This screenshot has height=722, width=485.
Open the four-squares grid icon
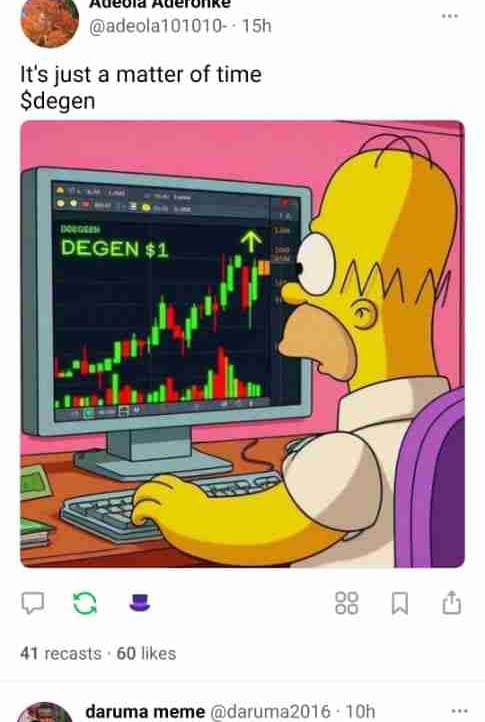(x=346, y=603)
